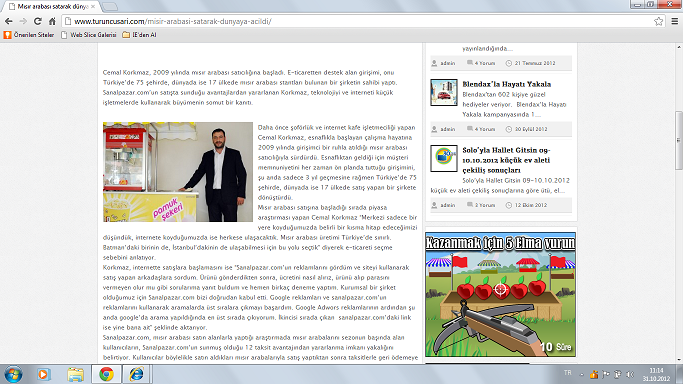Open the Windows Start menu
The image size is (683, 384).
[x=13, y=374]
